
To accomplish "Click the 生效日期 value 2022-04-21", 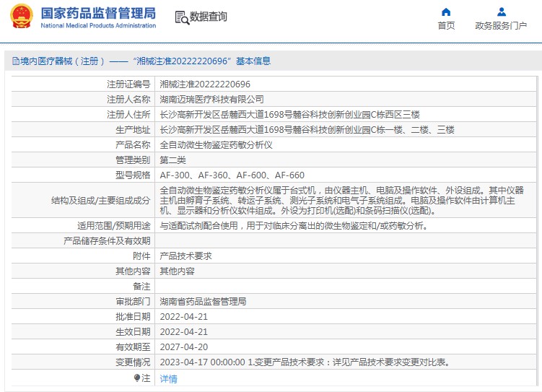I will (x=184, y=332).
